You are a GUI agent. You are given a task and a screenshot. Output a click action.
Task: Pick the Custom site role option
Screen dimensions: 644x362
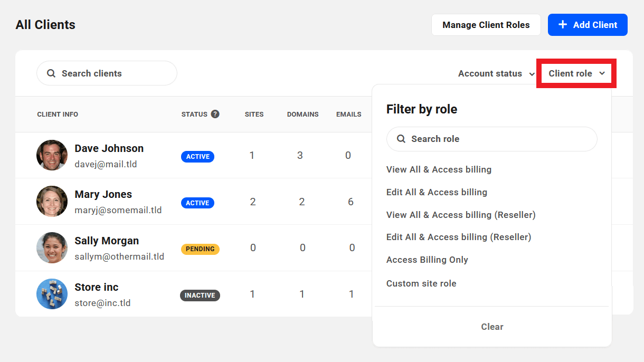(x=421, y=283)
